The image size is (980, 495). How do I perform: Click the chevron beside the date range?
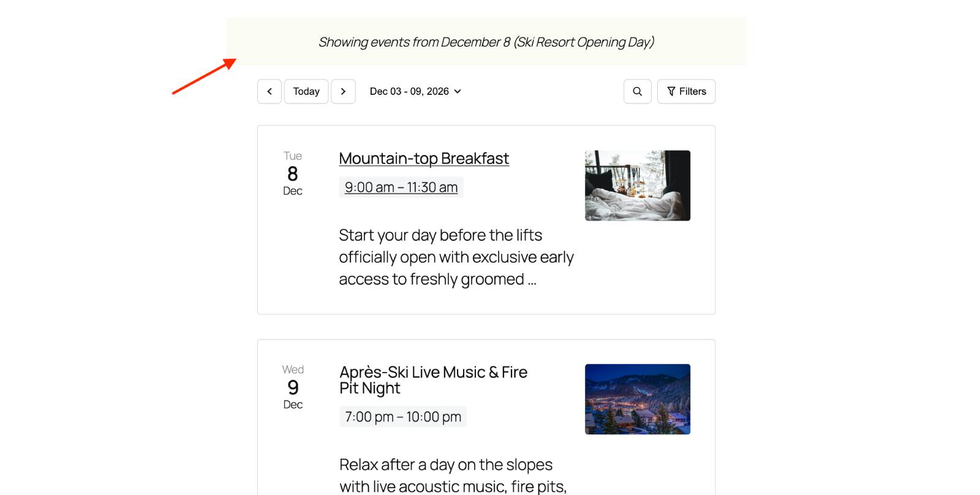click(x=458, y=91)
